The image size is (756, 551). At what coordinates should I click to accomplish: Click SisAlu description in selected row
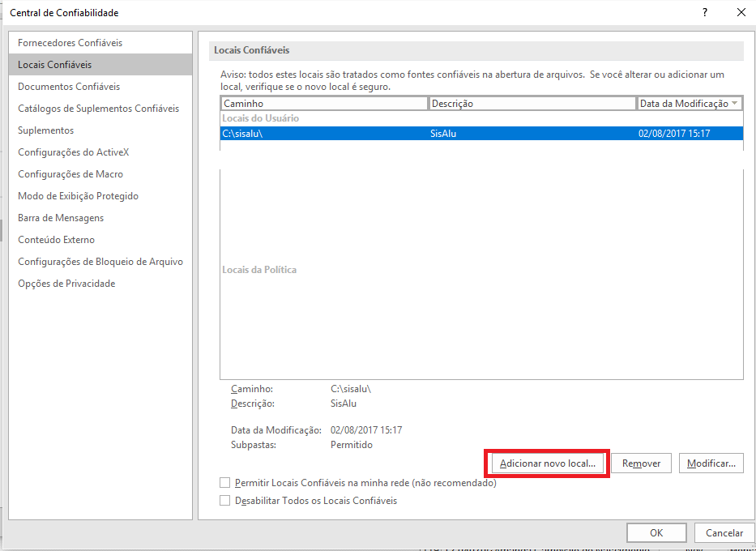click(x=443, y=134)
